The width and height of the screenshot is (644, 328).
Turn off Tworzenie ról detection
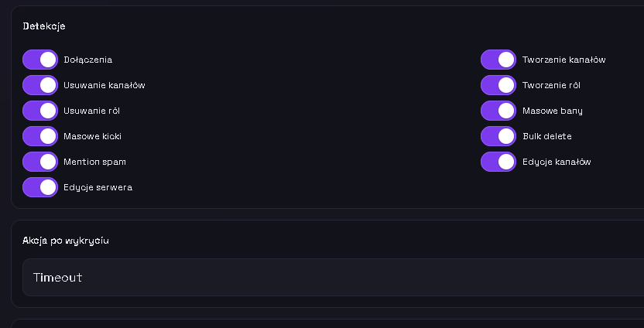tap(498, 85)
